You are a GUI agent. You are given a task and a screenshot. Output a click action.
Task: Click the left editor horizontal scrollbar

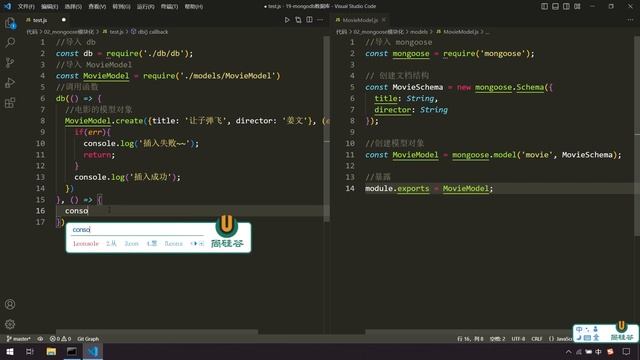click(x=157, y=331)
